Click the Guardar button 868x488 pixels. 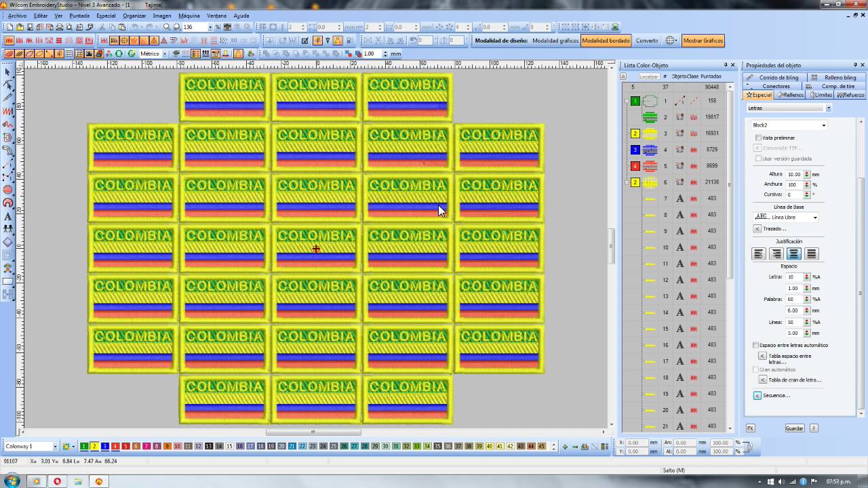click(x=794, y=428)
